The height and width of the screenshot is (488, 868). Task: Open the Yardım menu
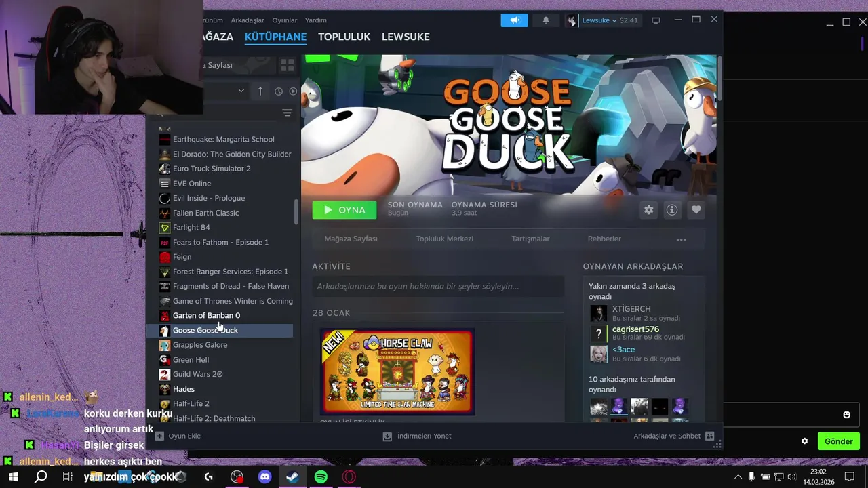316,20
